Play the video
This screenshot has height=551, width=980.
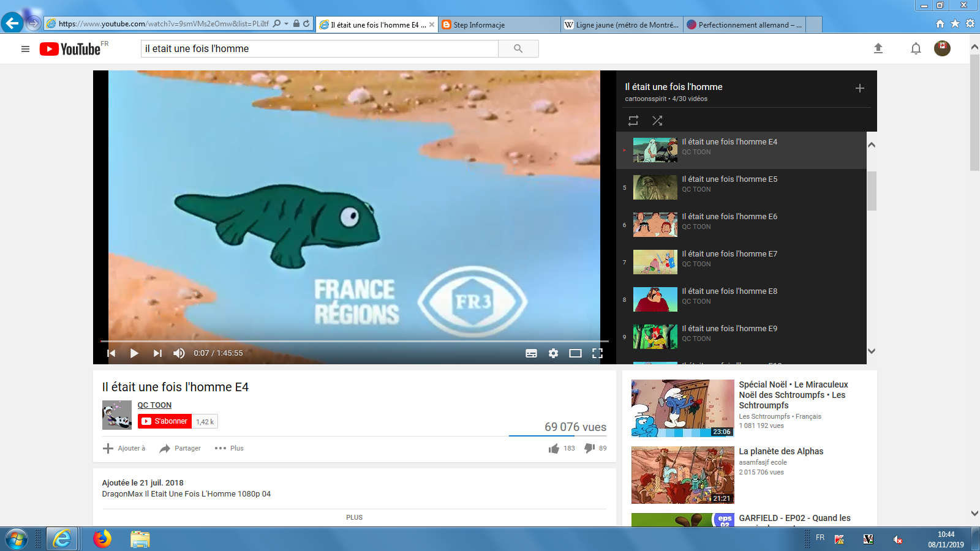pyautogui.click(x=134, y=353)
